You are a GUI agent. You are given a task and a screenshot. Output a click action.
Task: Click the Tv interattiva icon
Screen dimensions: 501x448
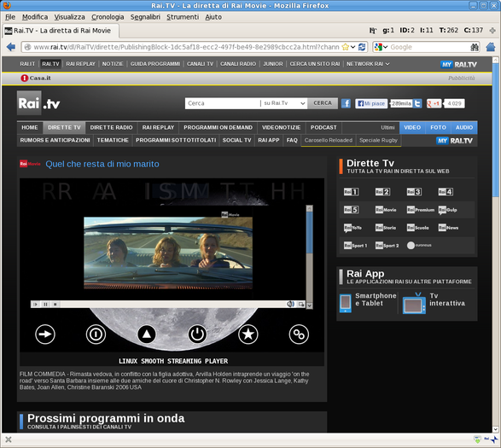pos(414,303)
